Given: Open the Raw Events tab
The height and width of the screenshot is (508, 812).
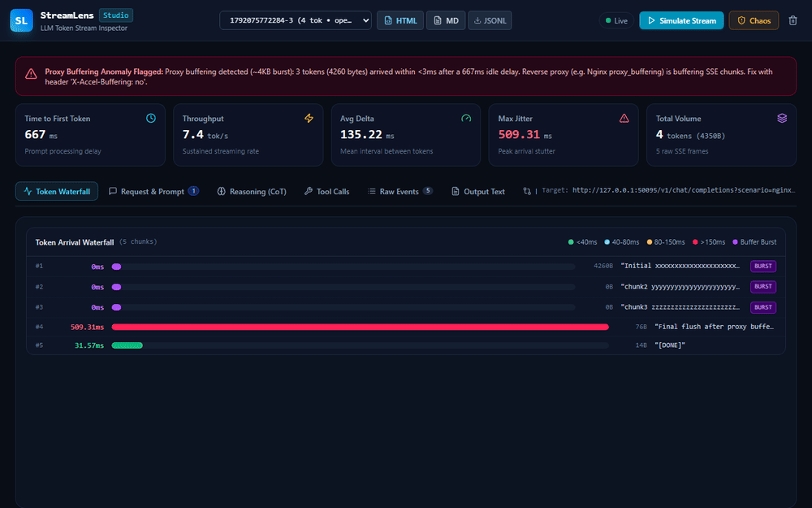Looking at the screenshot, I should (x=400, y=191).
